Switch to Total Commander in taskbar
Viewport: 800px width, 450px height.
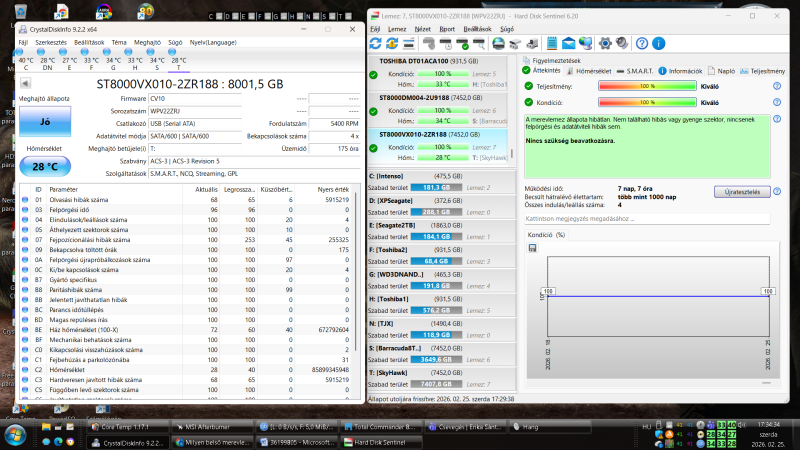click(x=381, y=427)
